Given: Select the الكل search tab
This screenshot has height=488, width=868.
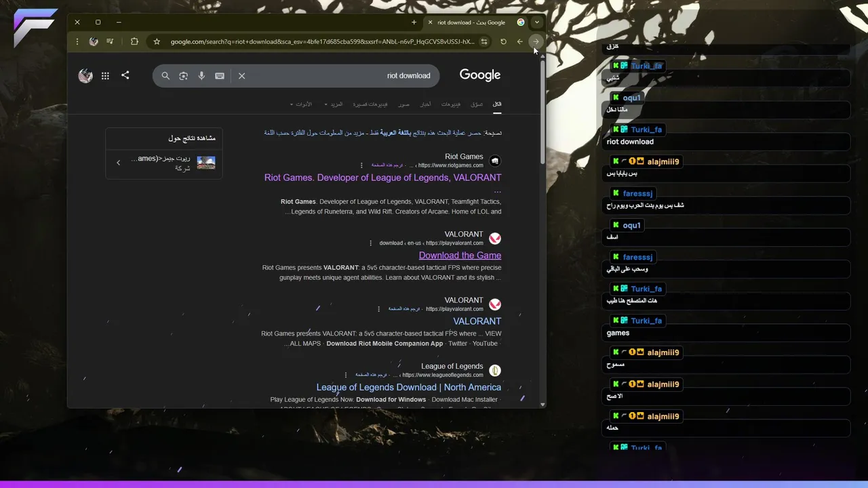Looking at the screenshot, I should (x=497, y=104).
